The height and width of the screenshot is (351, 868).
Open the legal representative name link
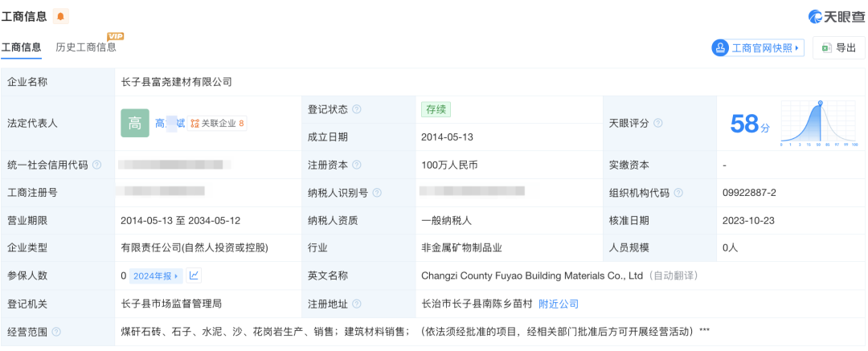click(x=170, y=123)
